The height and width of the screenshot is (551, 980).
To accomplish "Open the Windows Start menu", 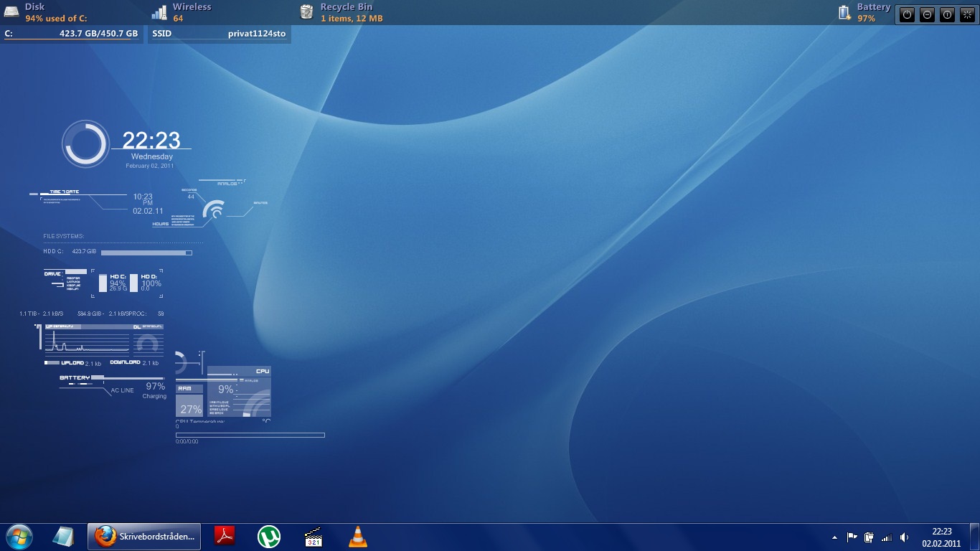I will tap(19, 537).
